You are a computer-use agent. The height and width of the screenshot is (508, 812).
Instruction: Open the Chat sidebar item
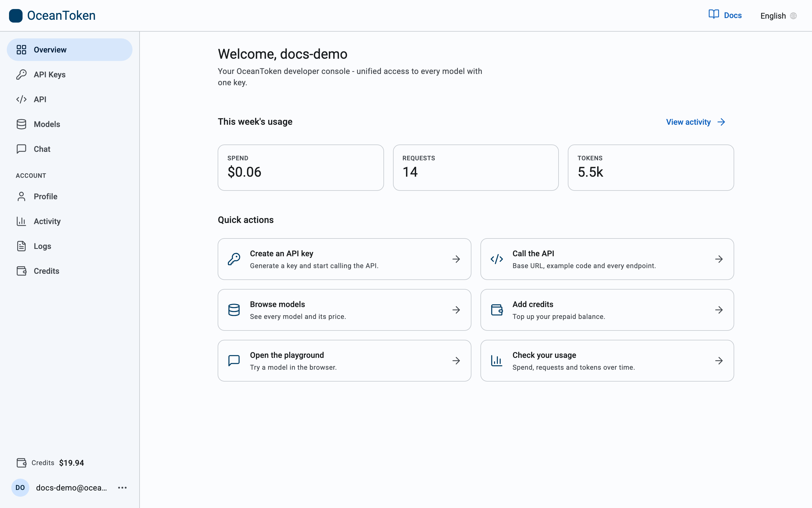coord(69,149)
